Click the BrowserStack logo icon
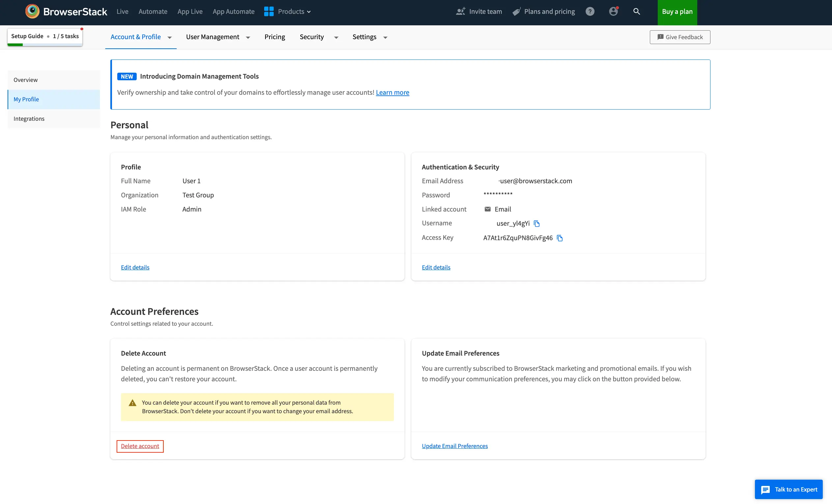832x504 pixels. (x=32, y=12)
